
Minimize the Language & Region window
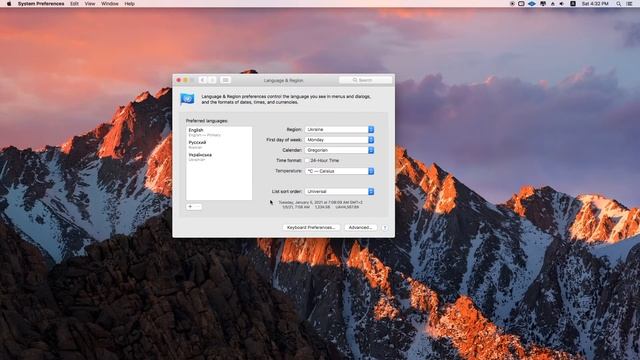pyautogui.click(x=185, y=80)
